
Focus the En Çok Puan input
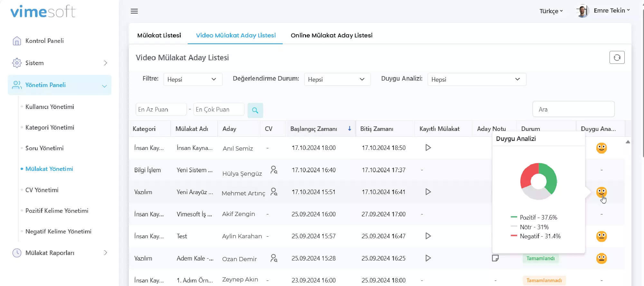coord(219,109)
